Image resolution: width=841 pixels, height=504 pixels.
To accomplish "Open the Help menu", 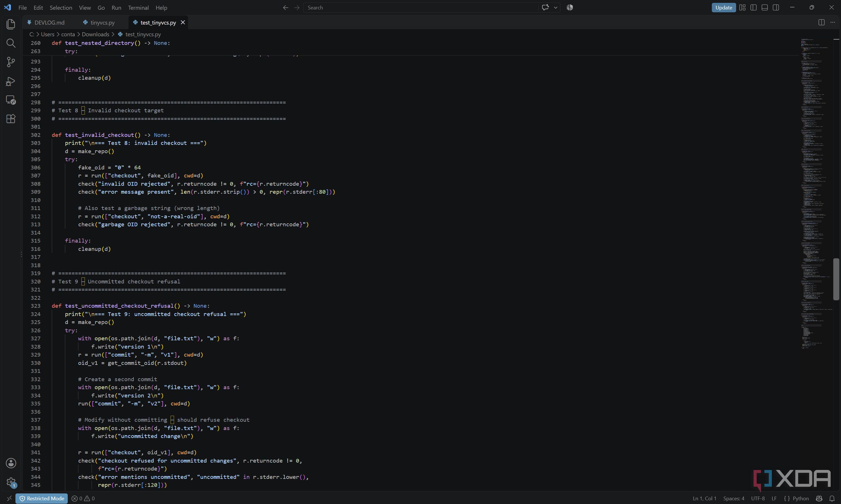I will pyautogui.click(x=161, y=7).
